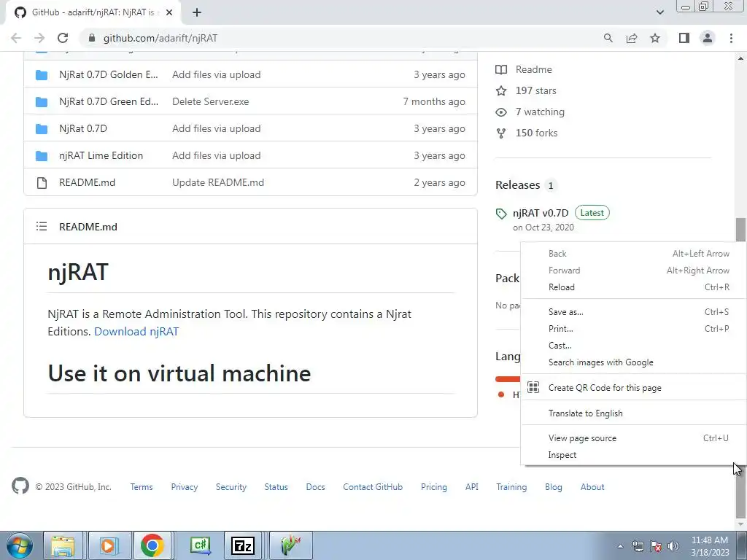
Task: Open the njRAT Lime Edition folder
Action: tap(101, 156)
